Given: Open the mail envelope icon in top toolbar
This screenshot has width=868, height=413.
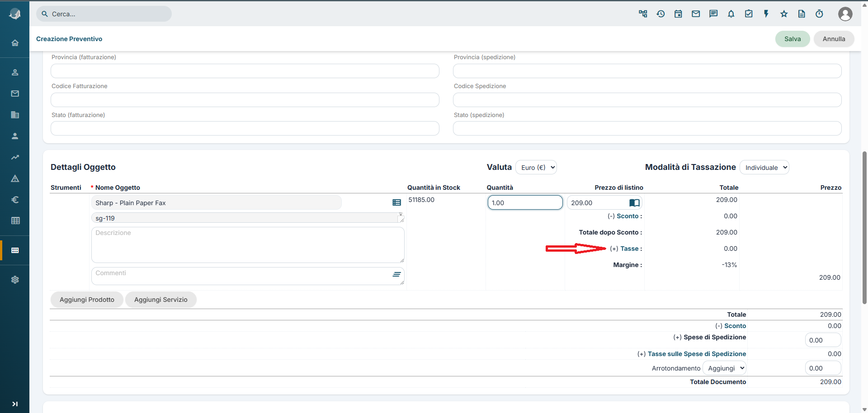Looking at the screenshot, I should coord(696,14).
